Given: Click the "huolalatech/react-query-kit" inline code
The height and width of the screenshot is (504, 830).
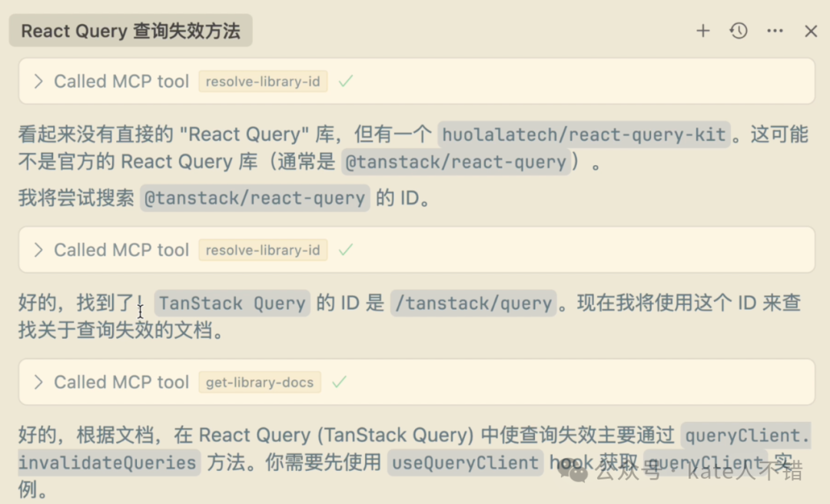Looking at the screenshot, I should (584, 134).
